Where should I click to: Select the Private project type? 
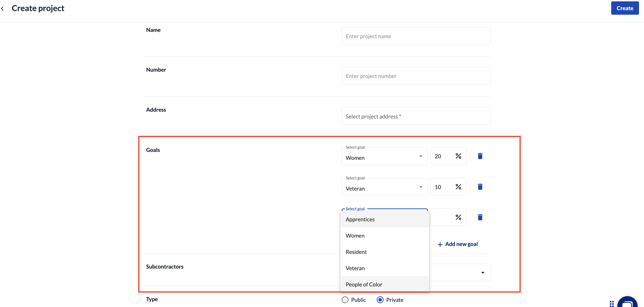pyautogui.click(x=380, y=300)
